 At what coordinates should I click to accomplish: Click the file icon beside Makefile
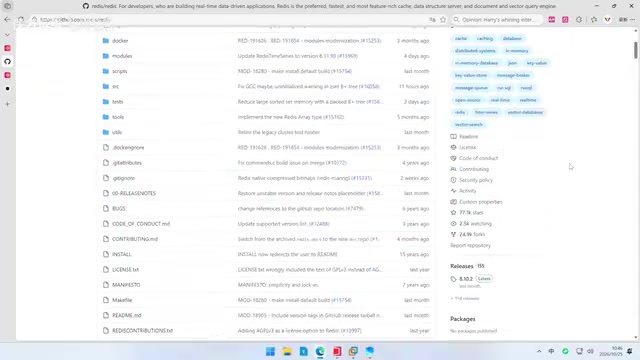click(x=106, y=300)
